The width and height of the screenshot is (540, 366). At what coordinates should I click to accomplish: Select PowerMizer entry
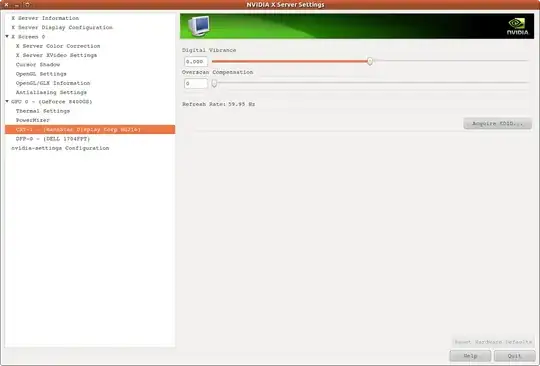click(x=33, y=120)
